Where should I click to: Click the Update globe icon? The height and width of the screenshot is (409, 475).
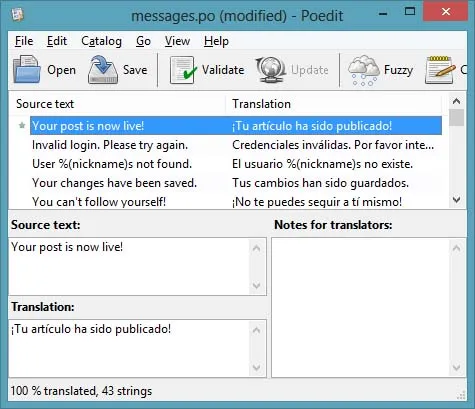pos(271,70)
